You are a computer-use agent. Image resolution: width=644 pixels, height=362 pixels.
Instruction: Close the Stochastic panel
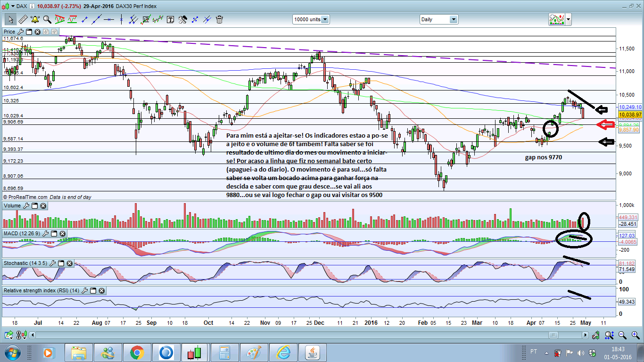tap(69, 263)
